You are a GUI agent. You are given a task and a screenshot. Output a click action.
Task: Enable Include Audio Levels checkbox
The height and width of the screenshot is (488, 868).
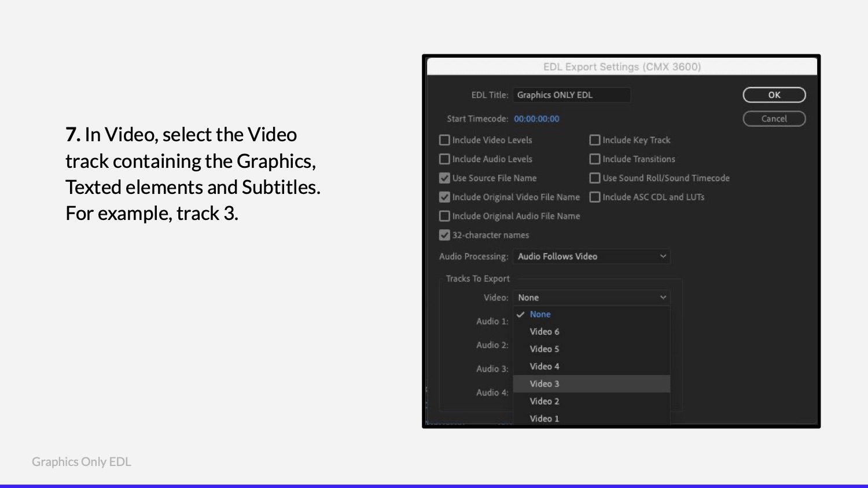[444, 159]
